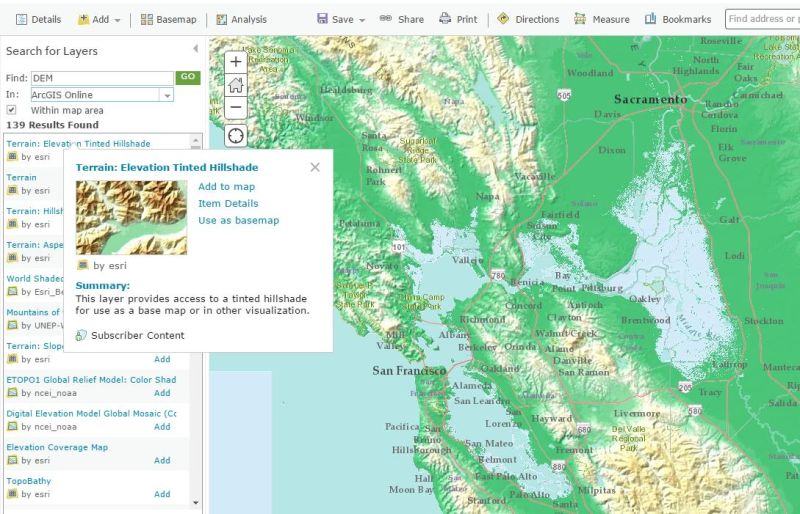Add the Terrain: Slope layer
Screen dimensions: 800x514
click(162, 359)
